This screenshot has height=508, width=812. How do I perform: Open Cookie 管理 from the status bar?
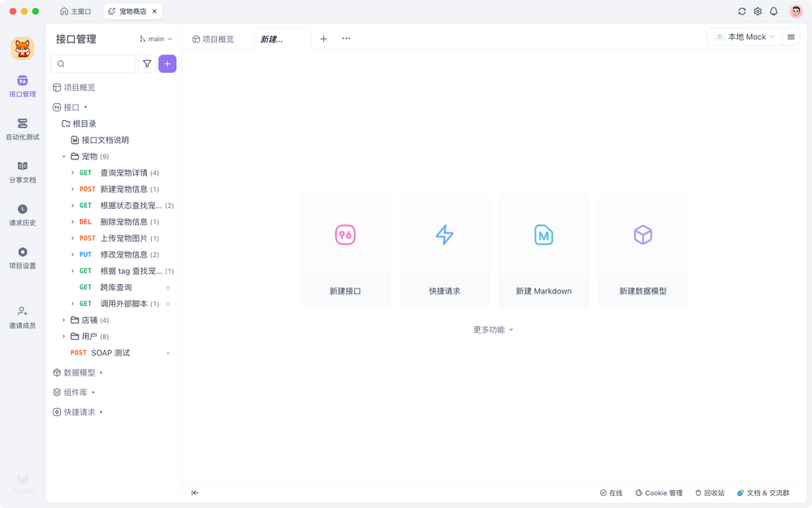click(659, 493)
